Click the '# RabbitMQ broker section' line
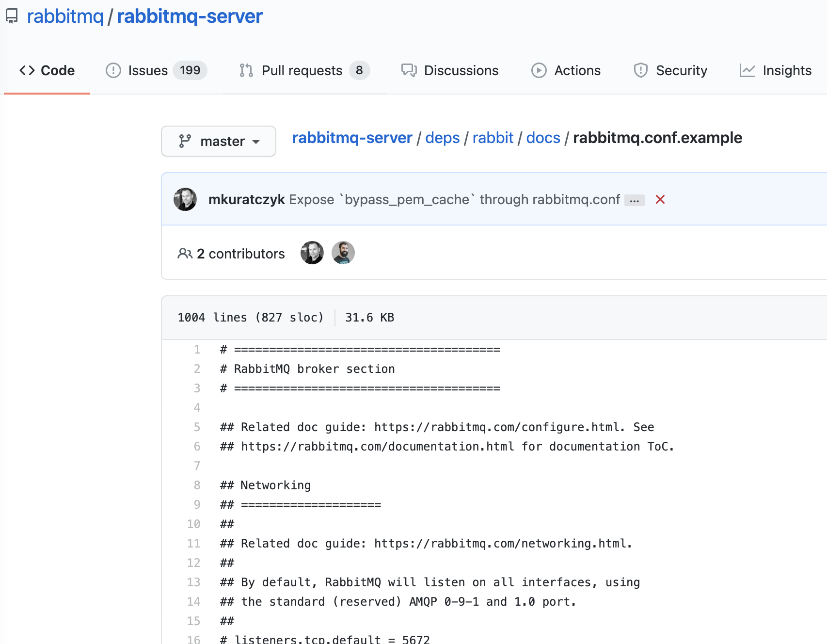The height and width of the screenshot is (644, 827). (x=307, y=369)
